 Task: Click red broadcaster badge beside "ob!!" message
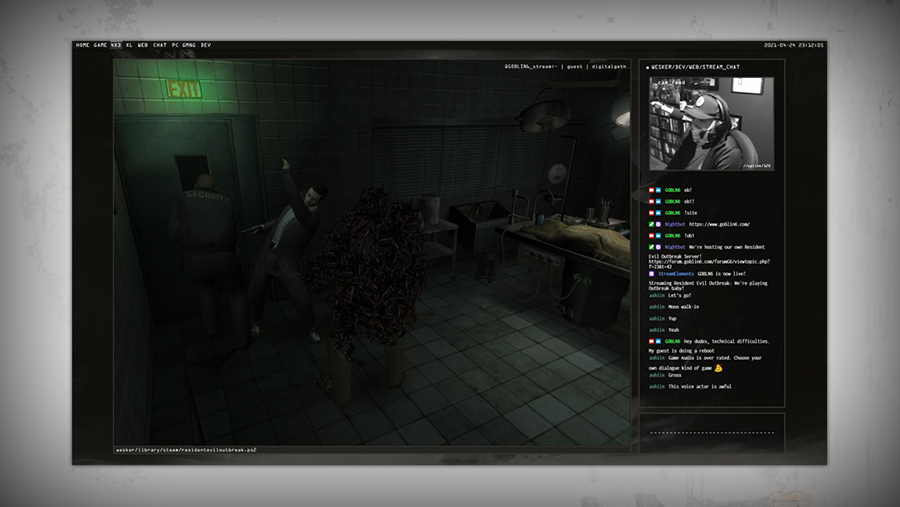[x=651, y=202]
